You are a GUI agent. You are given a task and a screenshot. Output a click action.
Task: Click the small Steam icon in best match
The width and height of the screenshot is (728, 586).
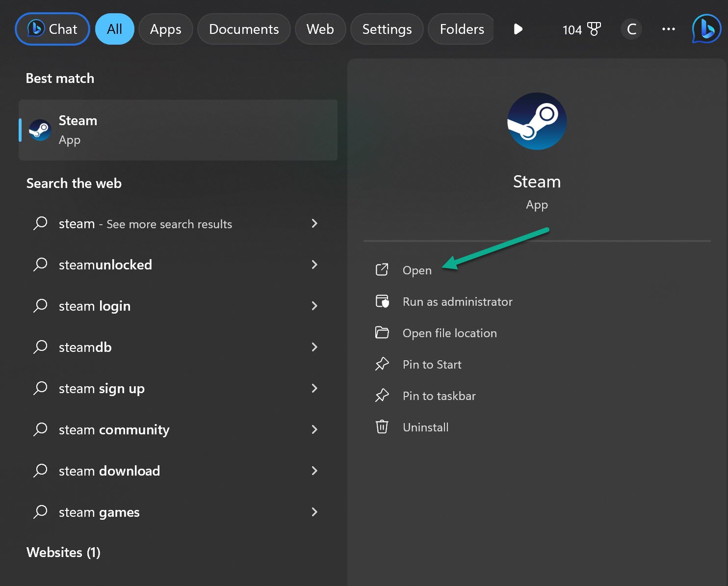[40, 130]
